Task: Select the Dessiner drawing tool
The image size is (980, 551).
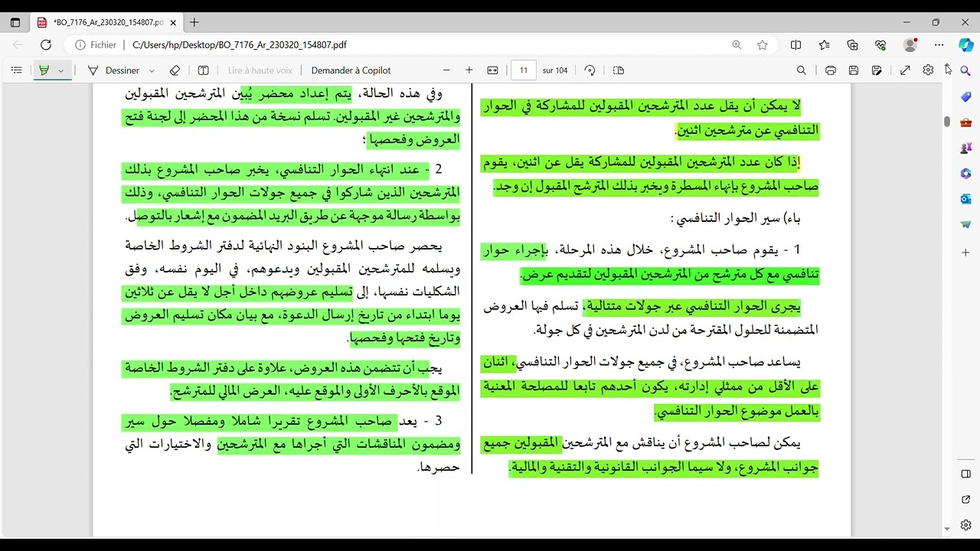Action: [x=113, y=70]
